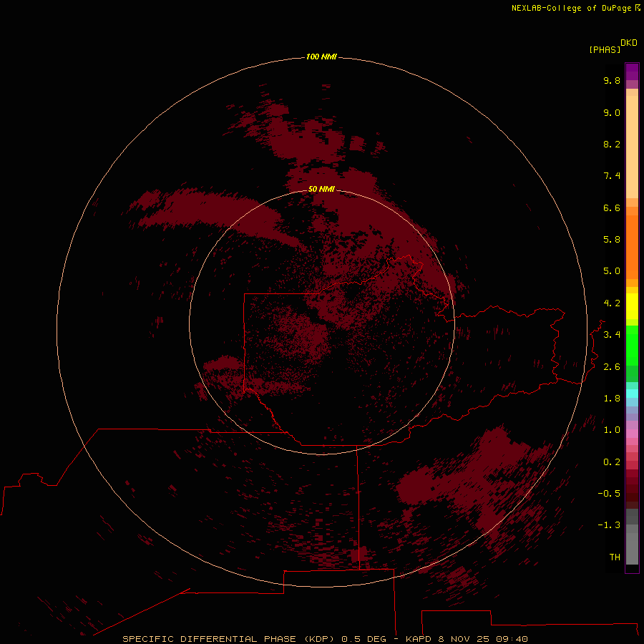Click the 0.2 scale value label

(x=612, y=462)
